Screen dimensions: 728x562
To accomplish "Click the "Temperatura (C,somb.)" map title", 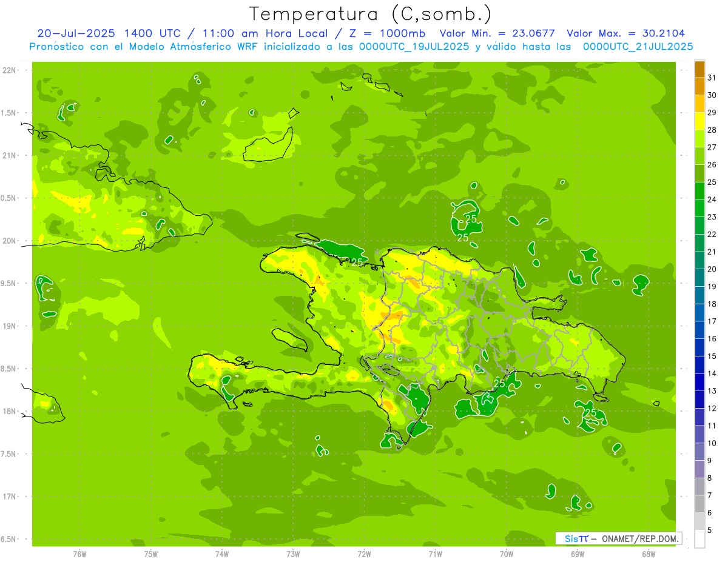I will 371,14.
